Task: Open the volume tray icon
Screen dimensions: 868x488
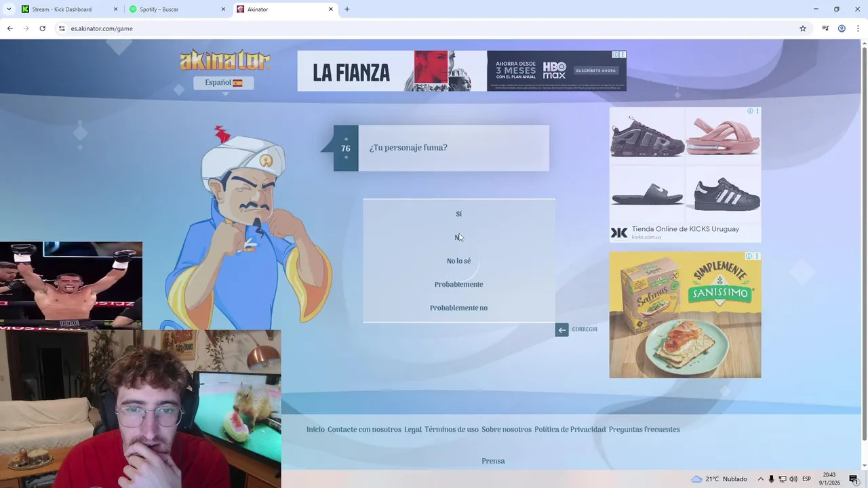Action: [x=793, y=479]
